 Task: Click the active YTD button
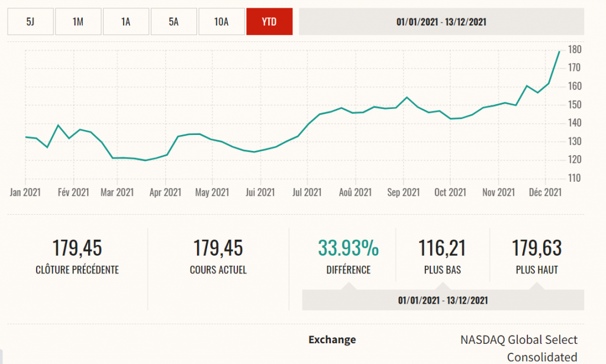[269, 22]
